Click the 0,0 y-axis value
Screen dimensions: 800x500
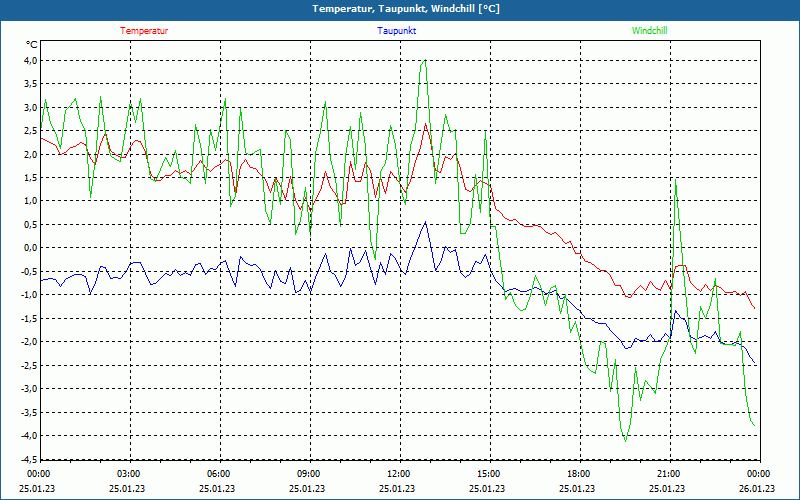31,248
